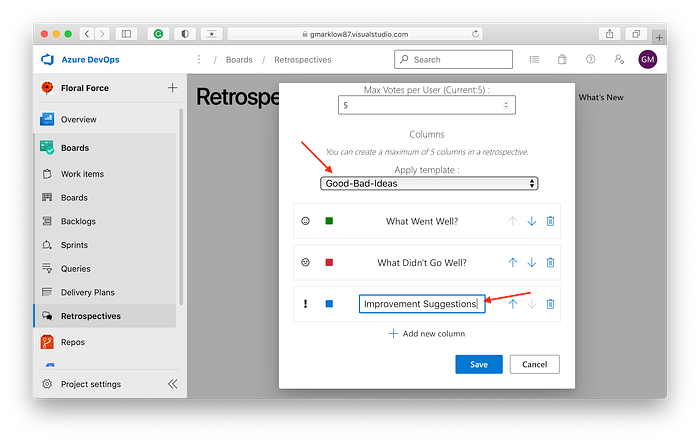Save the retrospective settings
The image size is (700, 442).
coord(479,364)
